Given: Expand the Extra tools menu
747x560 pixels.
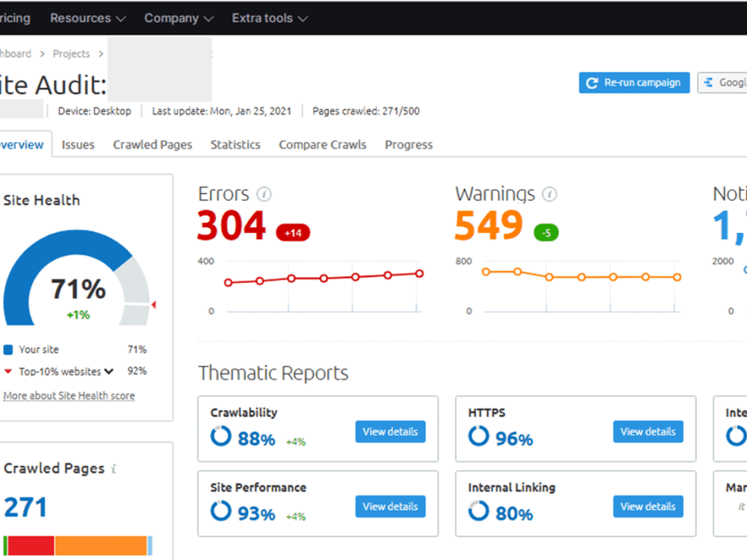Looking at the screenshot, I should (x=270, y=18).
